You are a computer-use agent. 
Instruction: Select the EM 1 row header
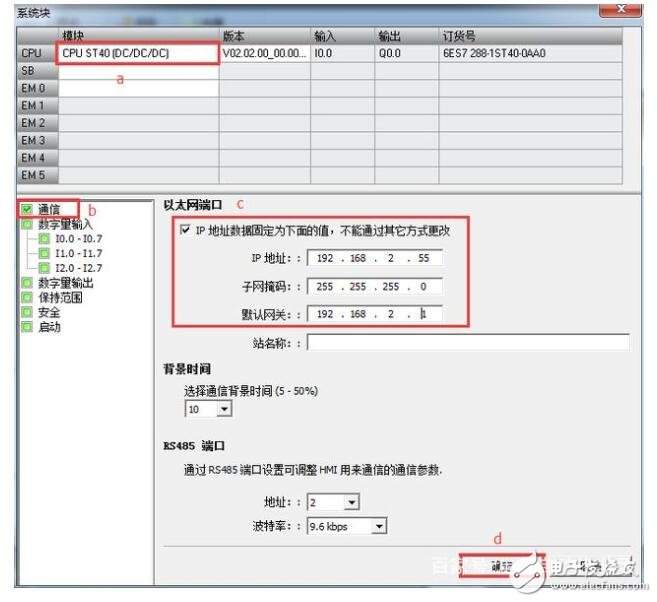pyautogui.click(x=37, y=106)
